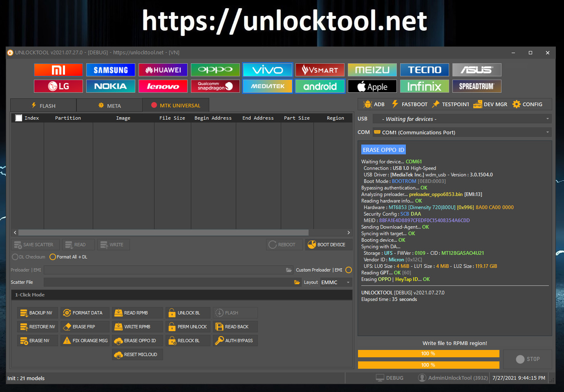
Task: Enable Custom Preloader EMI option
Action: click(x=349, y=270)
